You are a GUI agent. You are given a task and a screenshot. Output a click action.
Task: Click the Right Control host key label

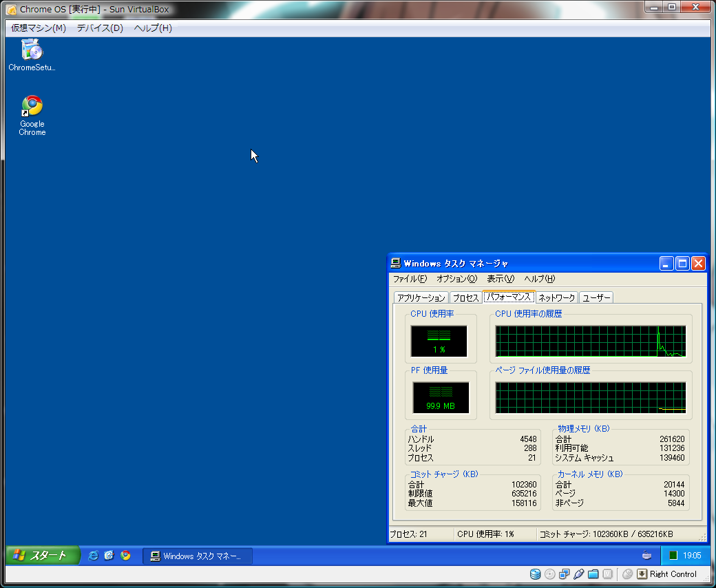673,574
